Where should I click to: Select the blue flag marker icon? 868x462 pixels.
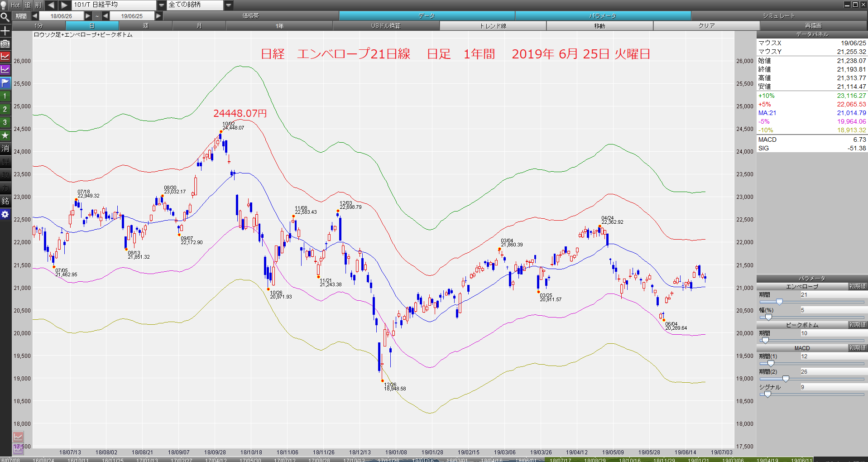5,83
